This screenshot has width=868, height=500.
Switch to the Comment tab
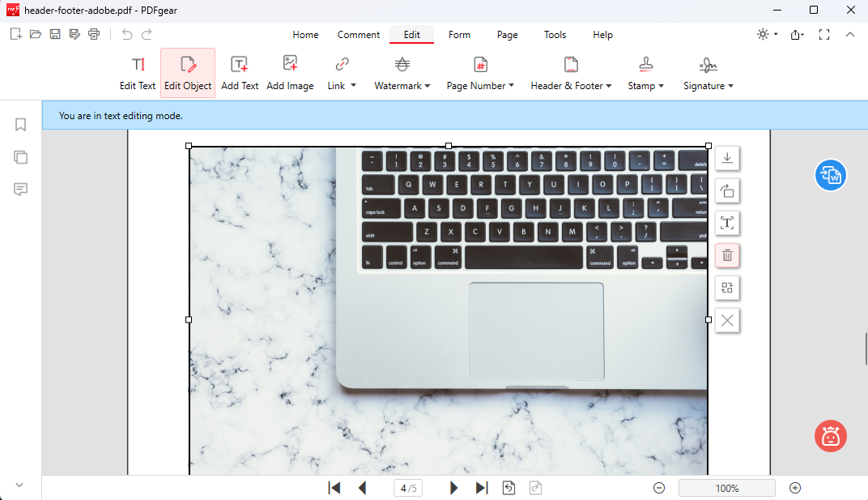359,35
